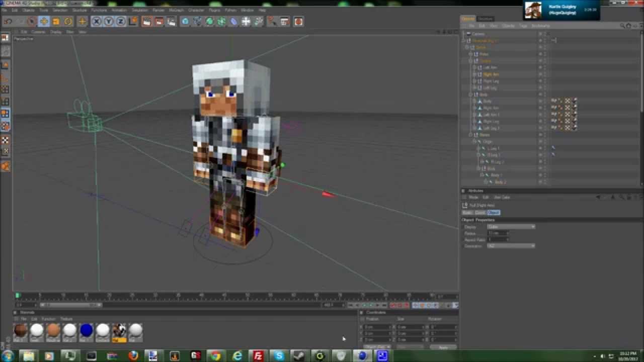Viewport: 644px width, 362px height.
Task: Toggle the X axis lock
Action: (97, 22)
